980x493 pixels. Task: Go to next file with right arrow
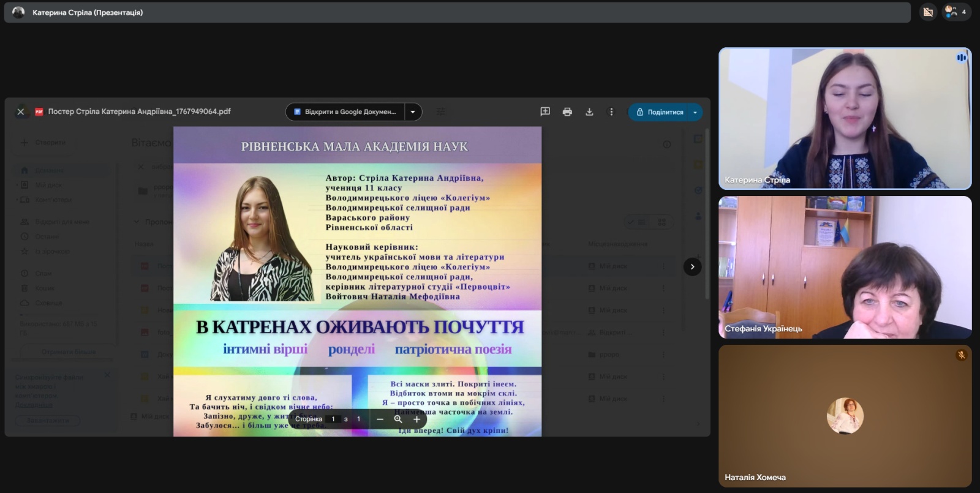tap(692, 266)
